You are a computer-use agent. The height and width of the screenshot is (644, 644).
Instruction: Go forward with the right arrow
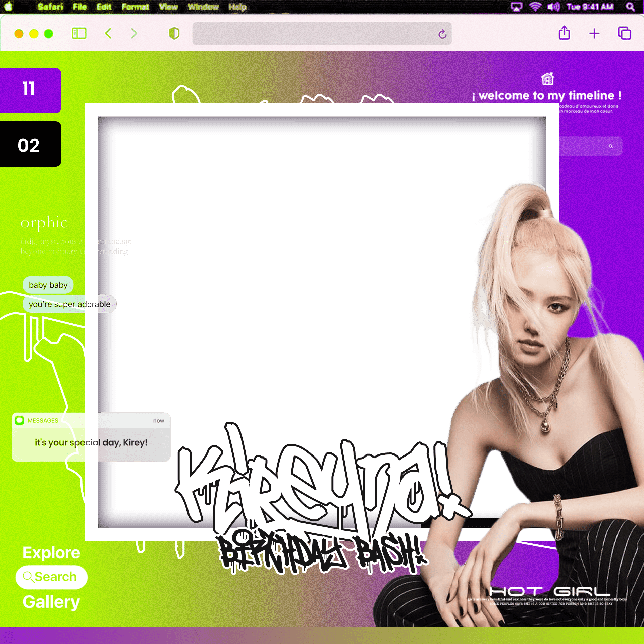134,34
